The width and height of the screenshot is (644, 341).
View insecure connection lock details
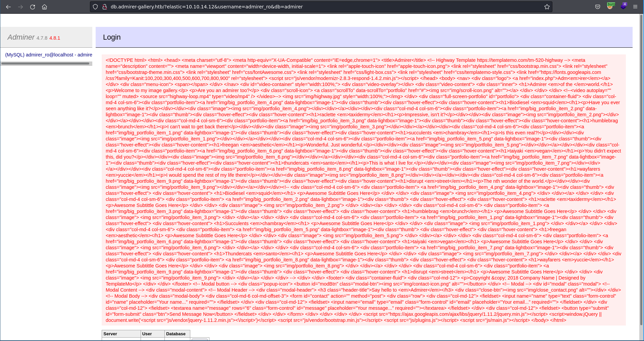(104, 7)
